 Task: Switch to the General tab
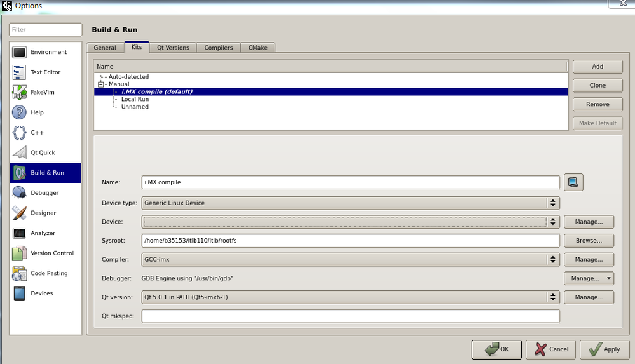105,48
